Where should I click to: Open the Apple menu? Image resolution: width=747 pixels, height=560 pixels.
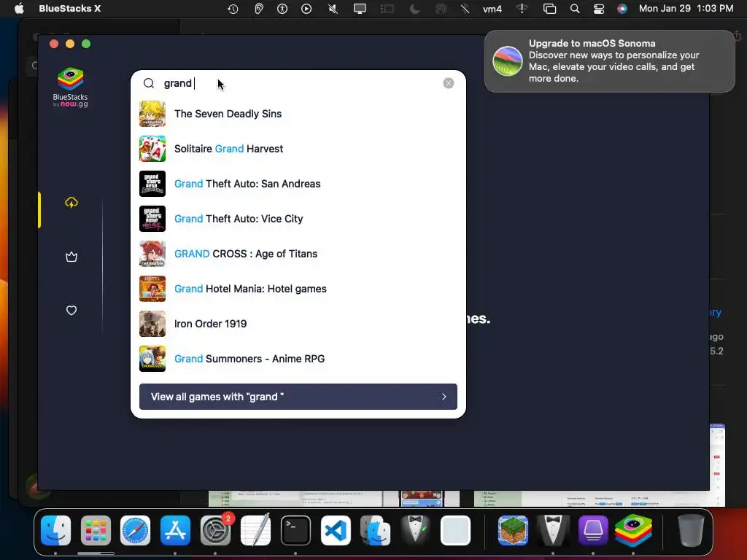click(x=19, y=9)
